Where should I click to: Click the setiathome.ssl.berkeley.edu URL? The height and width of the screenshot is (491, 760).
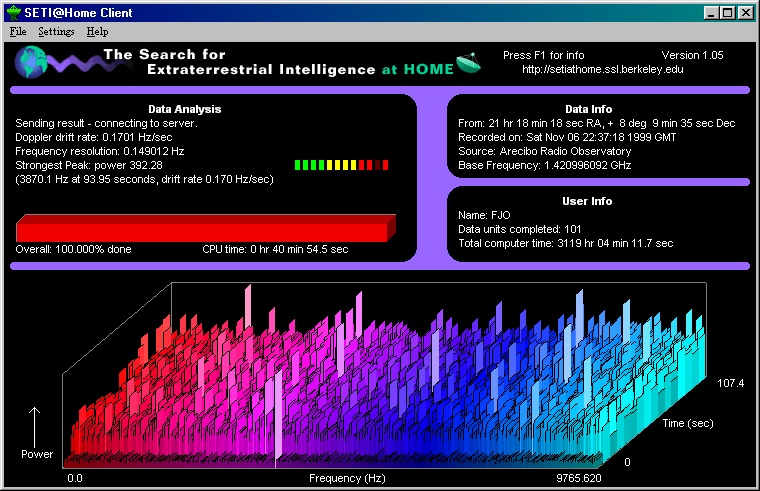coord(601,69)
